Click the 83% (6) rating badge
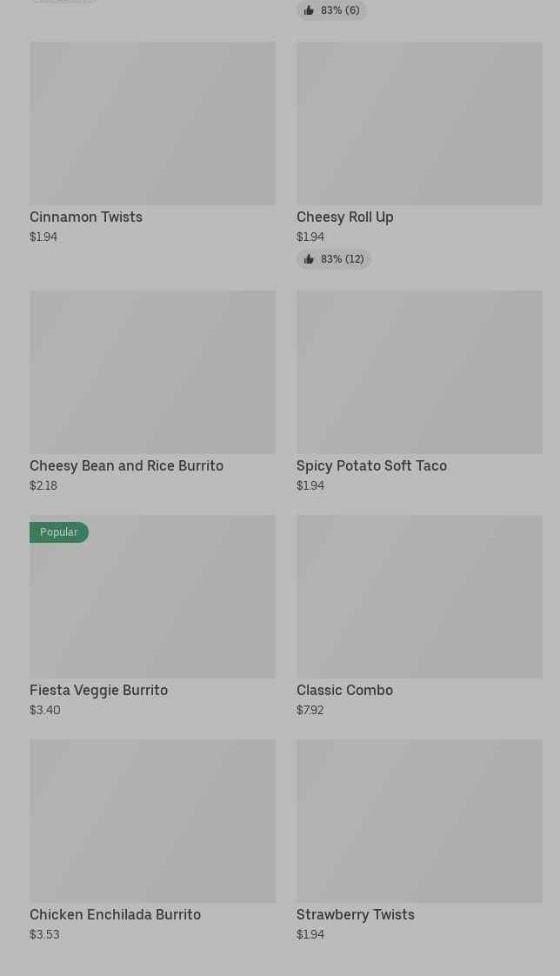560x976 pixels. (331, 10)
